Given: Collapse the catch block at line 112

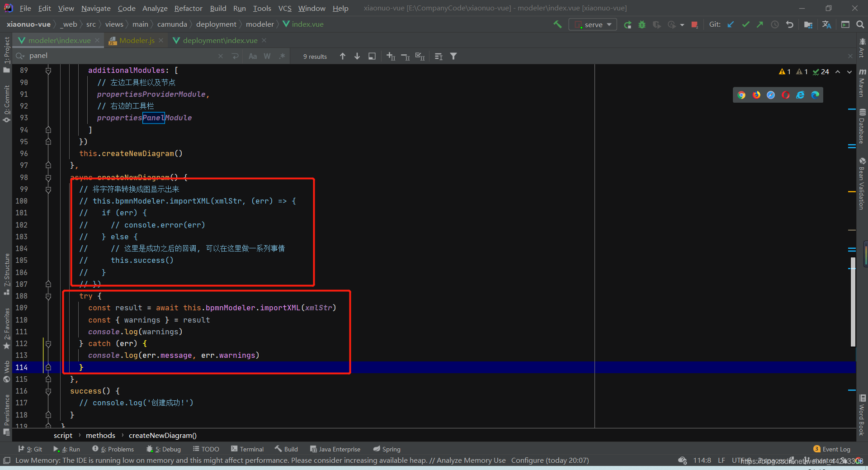Looking at the screenshot, I should (x=48, y=344).
